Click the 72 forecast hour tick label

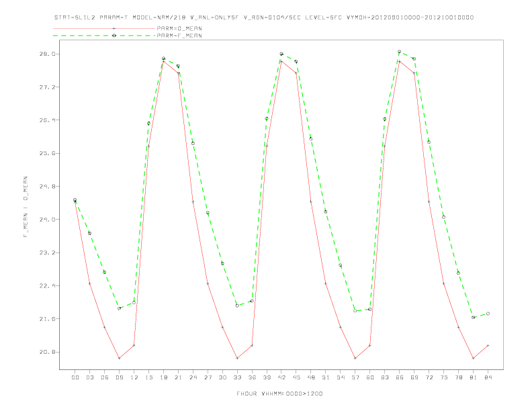pos(429,377)
